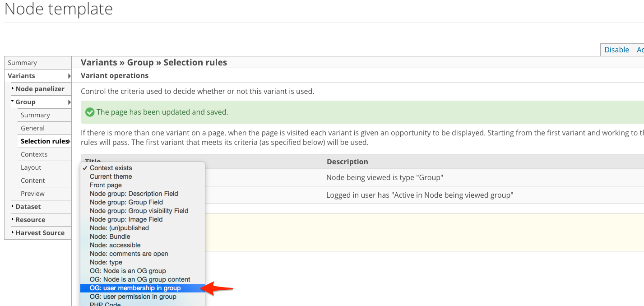Choose Node: accessible option

tap(143, 245)
